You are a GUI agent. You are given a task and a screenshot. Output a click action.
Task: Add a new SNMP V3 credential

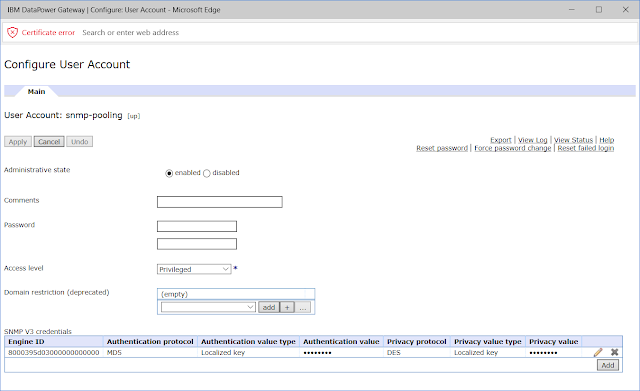tap(608, 365)
